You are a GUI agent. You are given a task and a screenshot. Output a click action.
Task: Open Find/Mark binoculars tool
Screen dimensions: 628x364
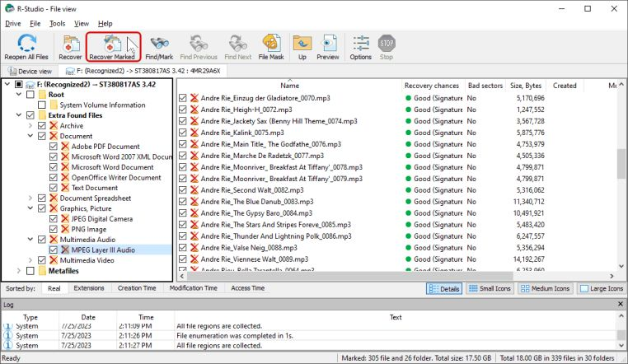pyautogui.click(x=159, y=43)
